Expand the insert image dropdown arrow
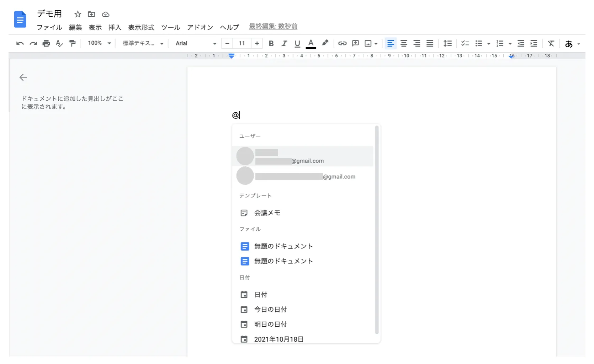594x364 pixels. click(376, 44)
